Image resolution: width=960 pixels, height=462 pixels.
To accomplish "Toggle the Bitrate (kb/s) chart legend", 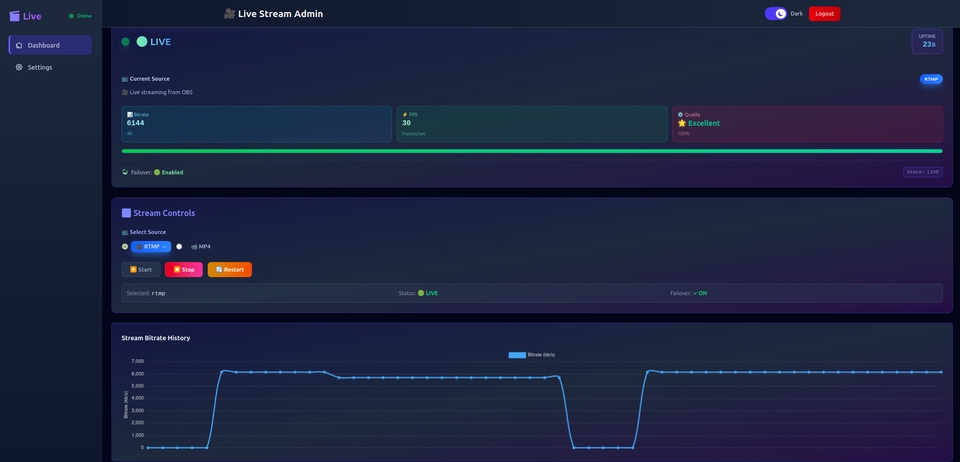I will tap(531, 354).
